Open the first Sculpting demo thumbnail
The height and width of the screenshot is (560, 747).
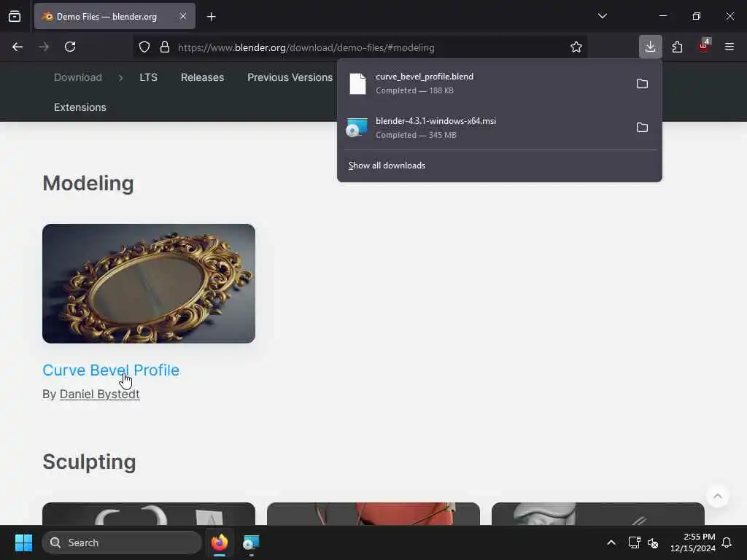pyautogui.click(x=149, y=514)
